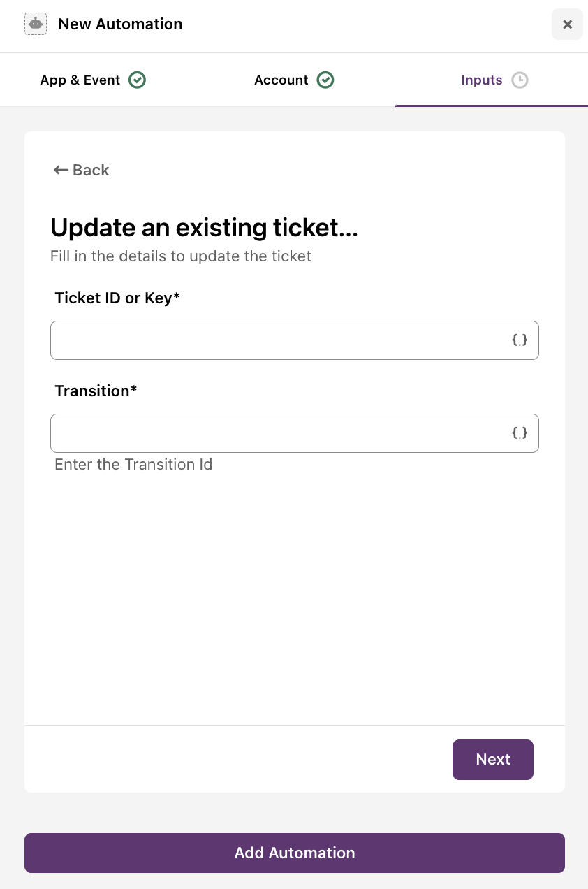
Task: Go back using the Back link
Action: tap(81, 170)
